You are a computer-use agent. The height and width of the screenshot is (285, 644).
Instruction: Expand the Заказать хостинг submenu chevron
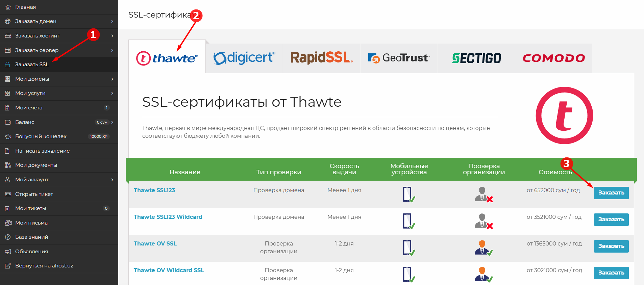pyautogui.click(x=112, y=36)
